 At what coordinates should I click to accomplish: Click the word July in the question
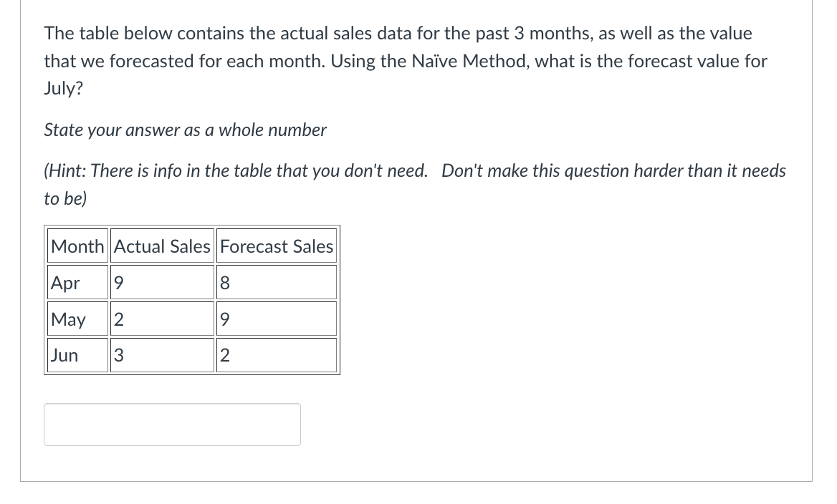point(60,87)
